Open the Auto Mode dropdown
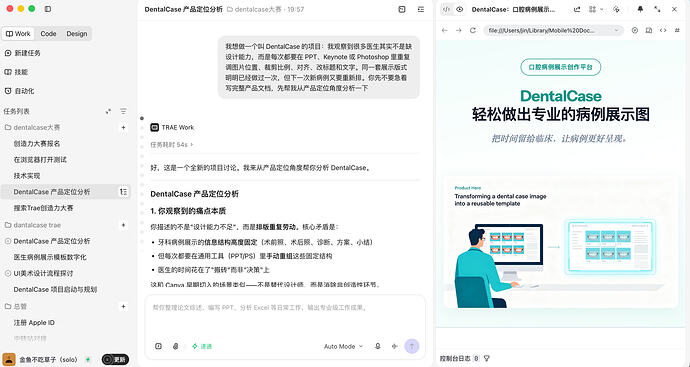This screenshot has height=367, width=690. click(x=343, y=346)
